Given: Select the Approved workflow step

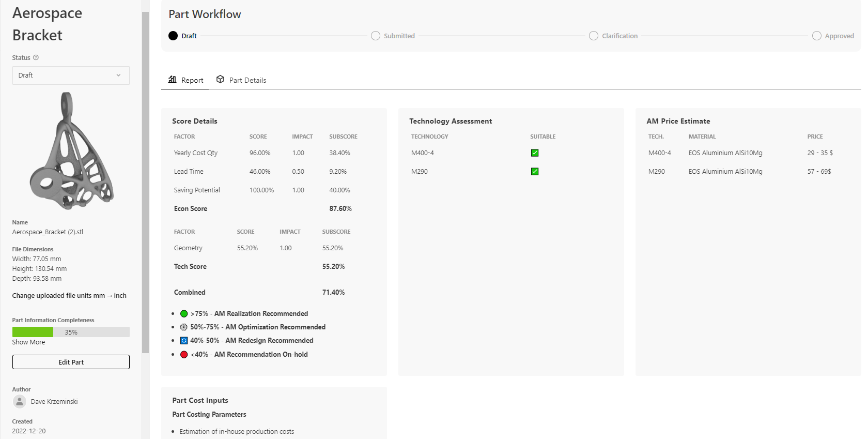Looking at the screenshot, I should pyautogui.click(x=817, y=36).
